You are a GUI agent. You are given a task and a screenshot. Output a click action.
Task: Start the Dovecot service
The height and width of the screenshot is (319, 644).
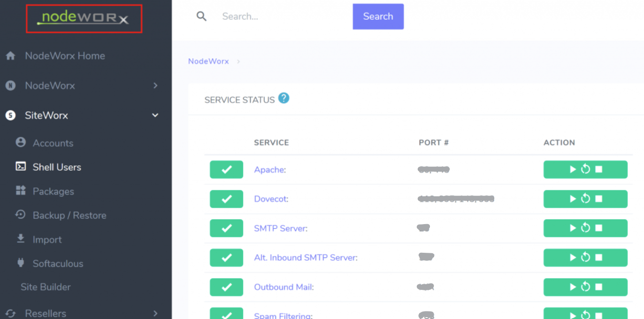coord(573,199)
